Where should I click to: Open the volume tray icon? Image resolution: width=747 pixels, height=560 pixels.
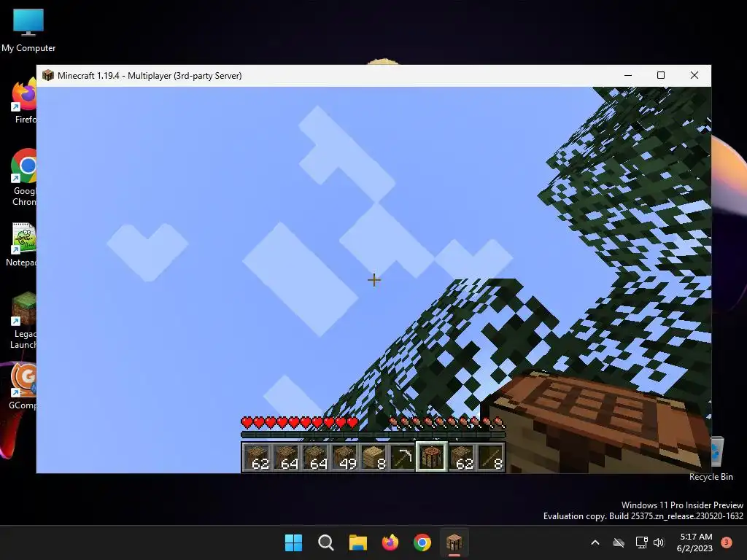pyautogui.click(x=659, y=542)
